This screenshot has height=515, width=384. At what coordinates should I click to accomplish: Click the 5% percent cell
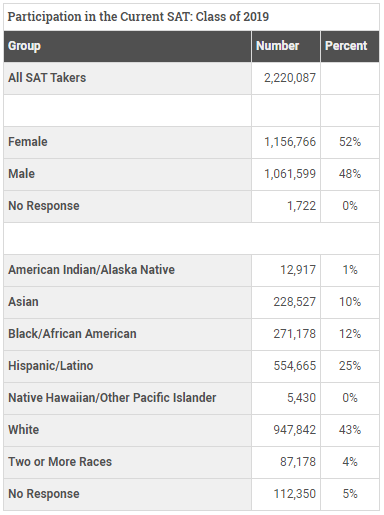pos(350,494)
